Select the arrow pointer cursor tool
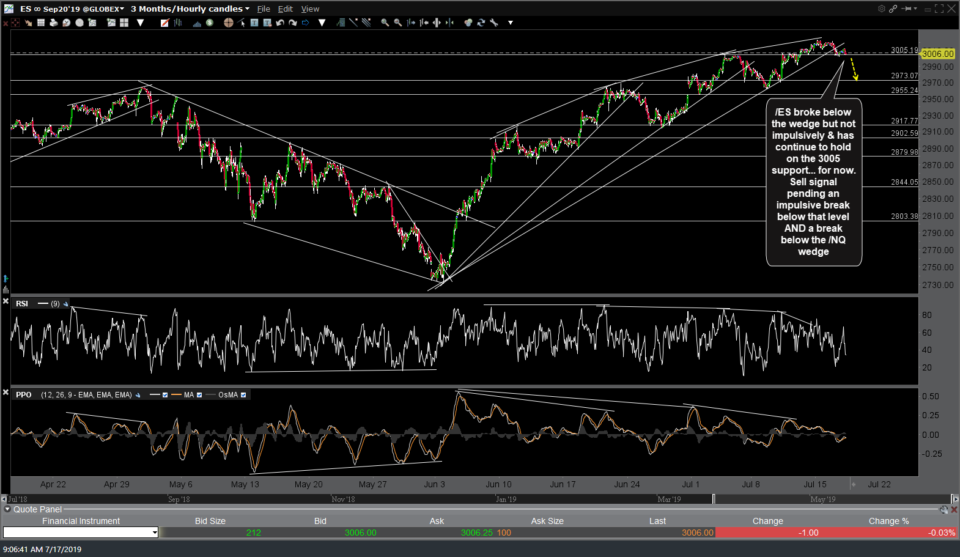This screenshot has width=960, height=557. click(x=241, y=23)
